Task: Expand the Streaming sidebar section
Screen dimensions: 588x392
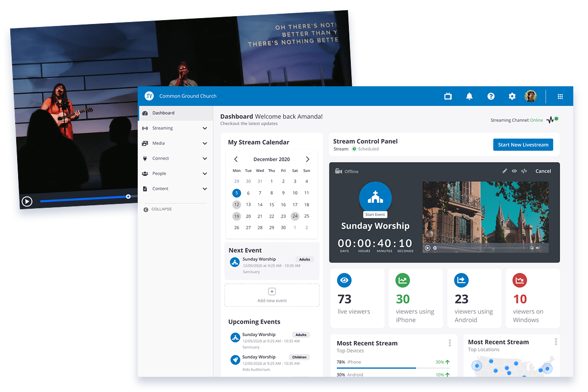Action: 204,128
